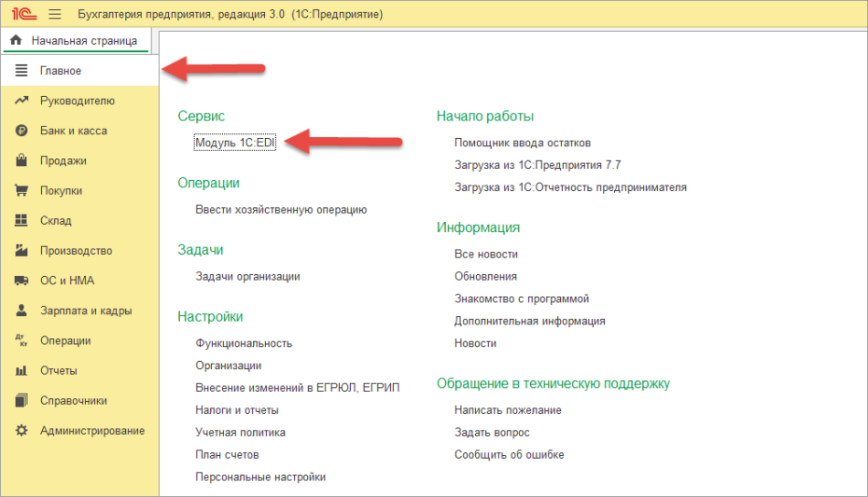Click the Обращение в техническую поддержку heading
This screenshot has width=868, height=497.
pyautogui.click(x=553, y=383)
